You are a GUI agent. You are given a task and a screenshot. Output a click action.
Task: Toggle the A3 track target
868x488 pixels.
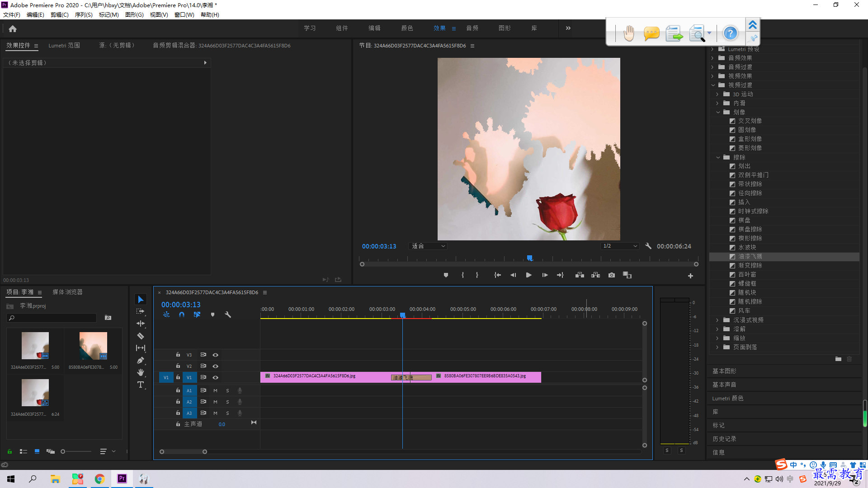pos(189,413)
